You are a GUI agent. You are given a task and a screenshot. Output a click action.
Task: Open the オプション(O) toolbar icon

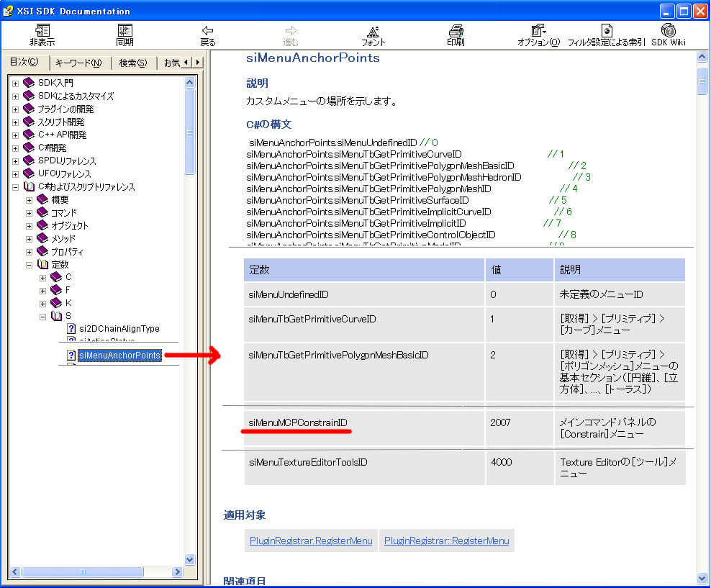538,30
